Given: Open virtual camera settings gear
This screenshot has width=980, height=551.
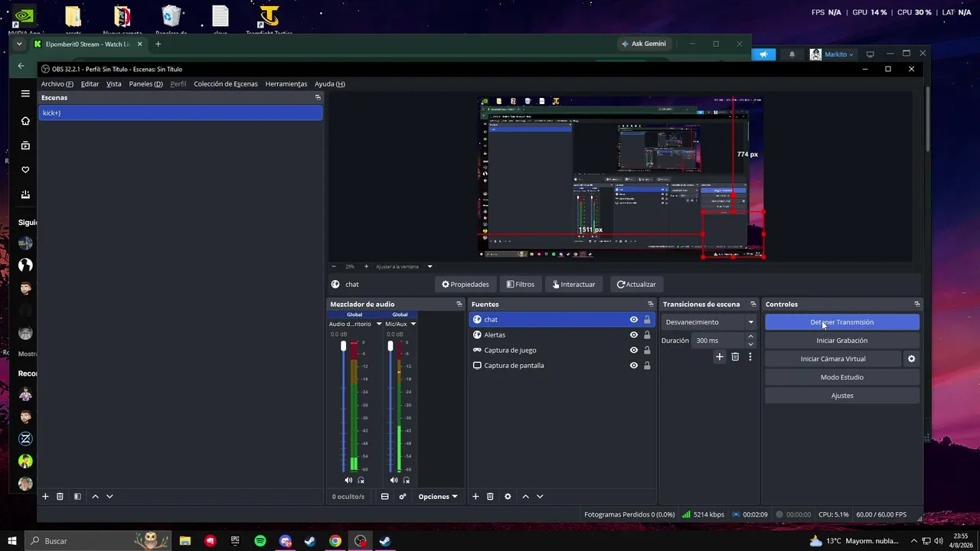Looking at the screenshot, I should pos(911,359).
